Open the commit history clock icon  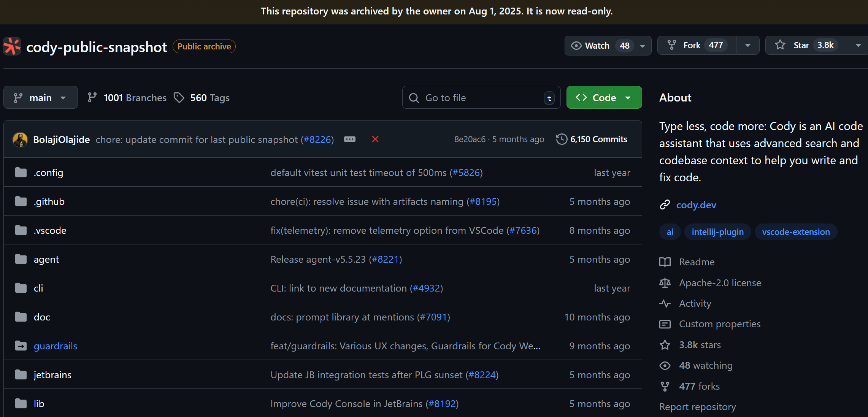click(x=562, y=140)
